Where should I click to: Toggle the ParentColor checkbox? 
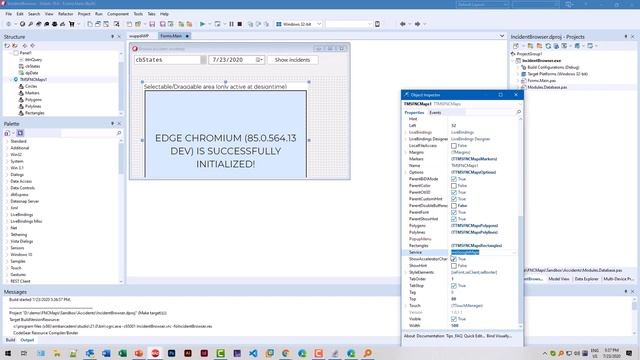[453, 186]
